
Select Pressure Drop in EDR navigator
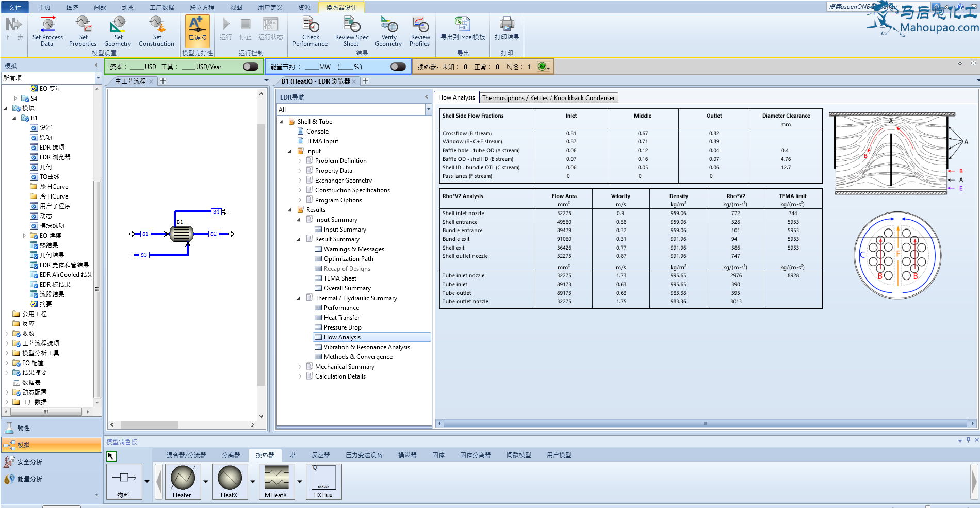(342, 327)
